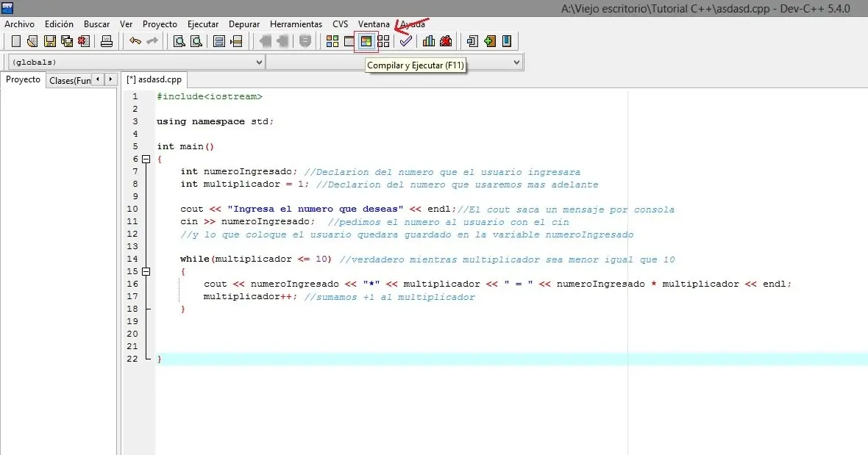Collapse the while block fold at line 15
Viewport: 868px width, 455px height.
click(146, 271)
